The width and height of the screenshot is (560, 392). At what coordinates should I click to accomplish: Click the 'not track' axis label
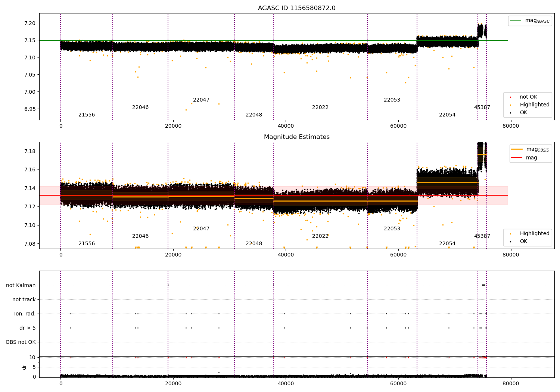pyautogui.click(x=24, y=299)
